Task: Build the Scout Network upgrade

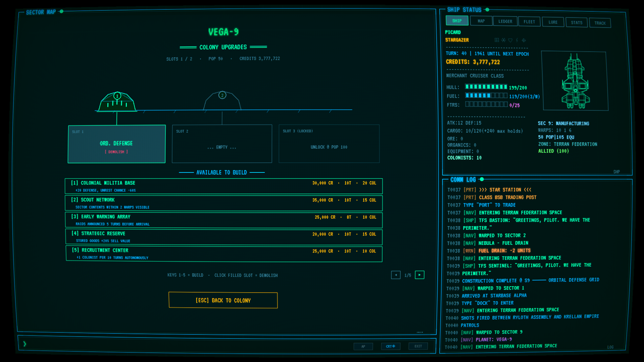Action: pyautogui.click(x=224, y=203)
